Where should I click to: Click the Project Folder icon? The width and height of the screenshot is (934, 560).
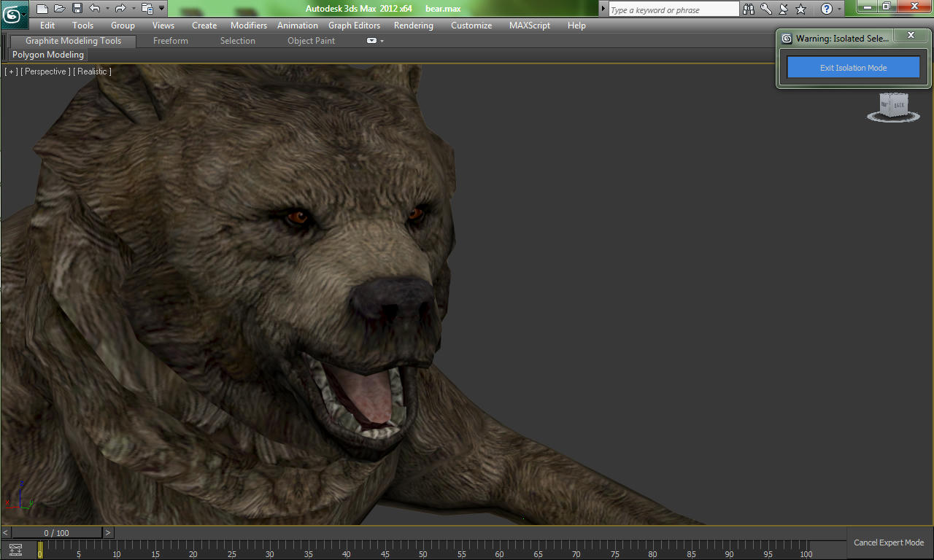[147, 9]
